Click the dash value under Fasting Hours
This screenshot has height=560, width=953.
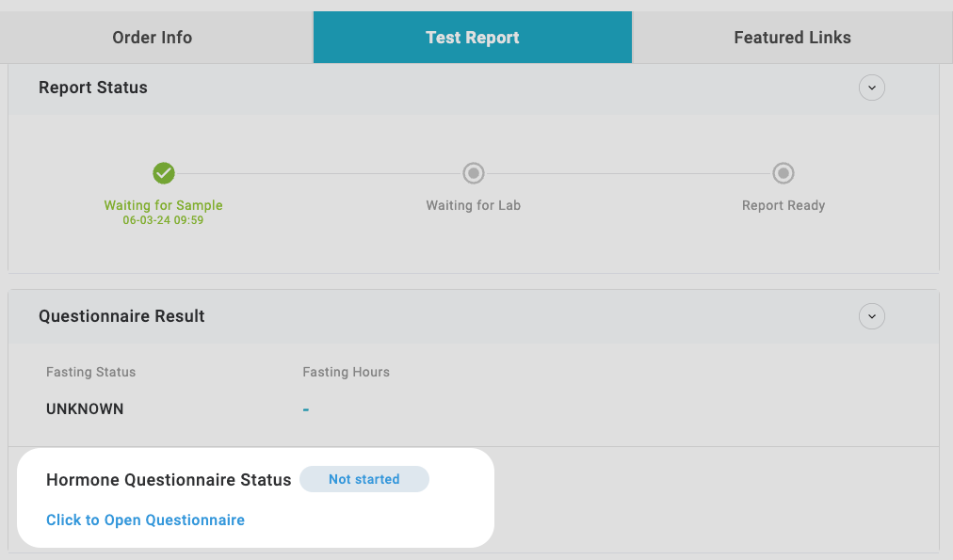pos(306,409)
